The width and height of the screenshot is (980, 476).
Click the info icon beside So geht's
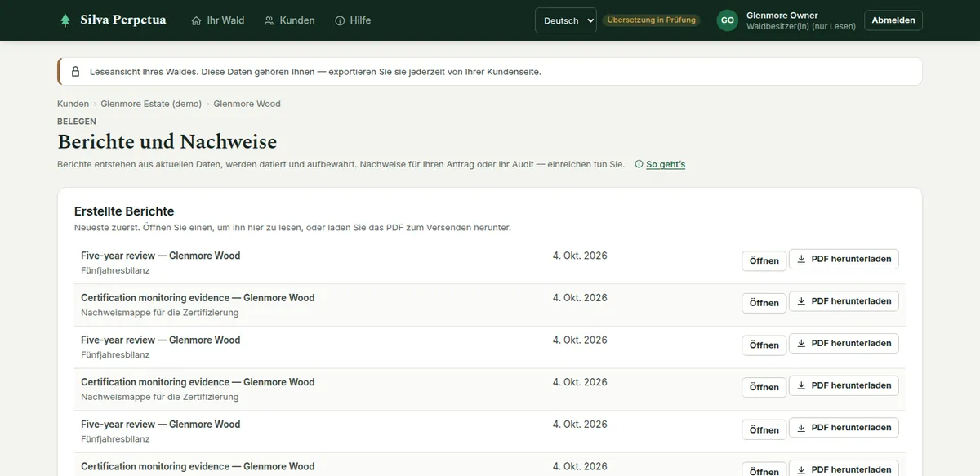pyautogui.click(x=639, y=164)
